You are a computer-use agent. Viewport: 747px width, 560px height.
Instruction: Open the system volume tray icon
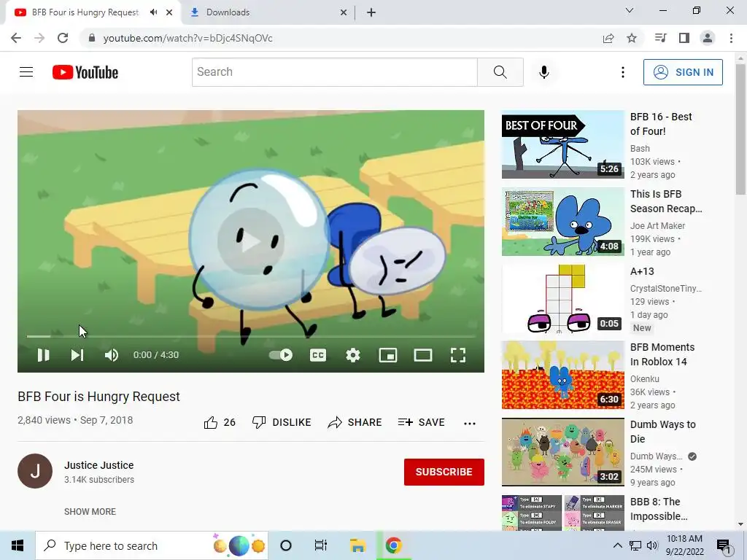(652, 545)
